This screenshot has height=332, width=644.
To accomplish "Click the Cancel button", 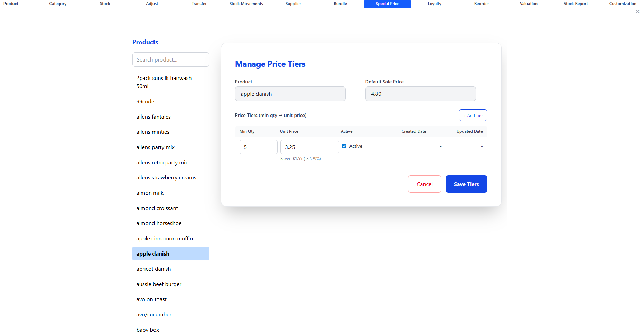I will pos(424,184).
